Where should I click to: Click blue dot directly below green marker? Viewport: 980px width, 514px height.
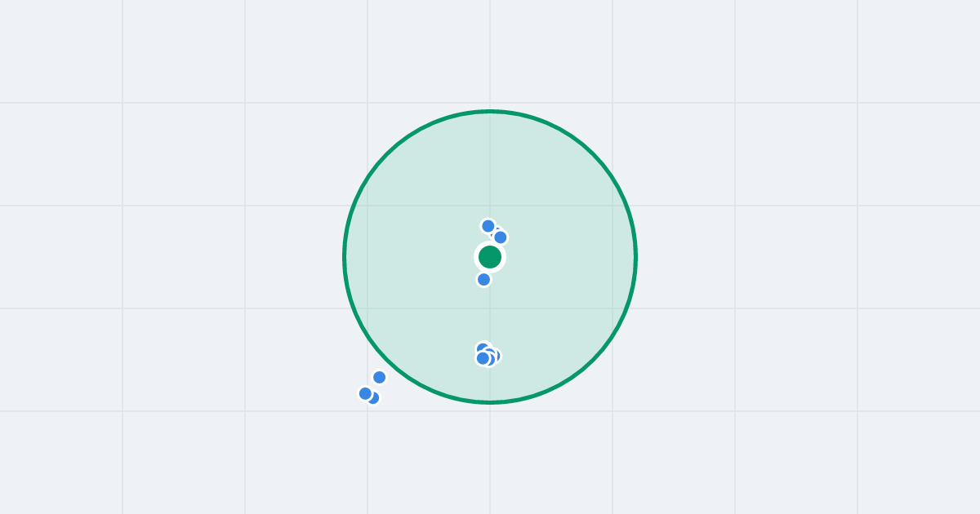[x=484, y=280]
